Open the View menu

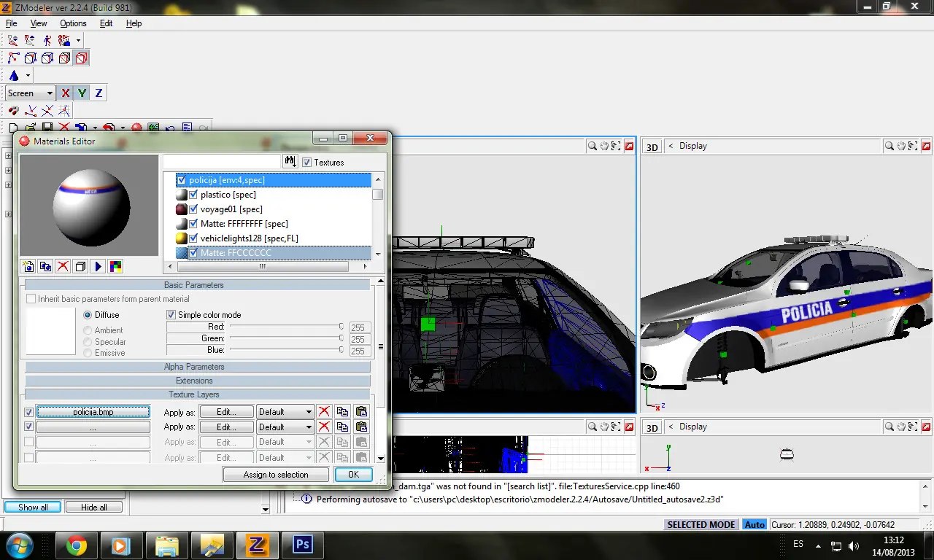pyautogui.click(x=39, y=23)
